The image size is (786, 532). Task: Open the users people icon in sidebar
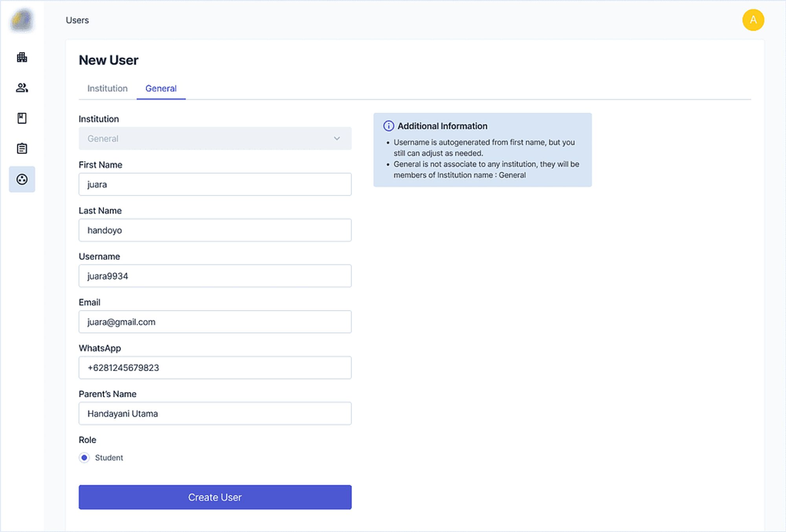coord(22,88)
